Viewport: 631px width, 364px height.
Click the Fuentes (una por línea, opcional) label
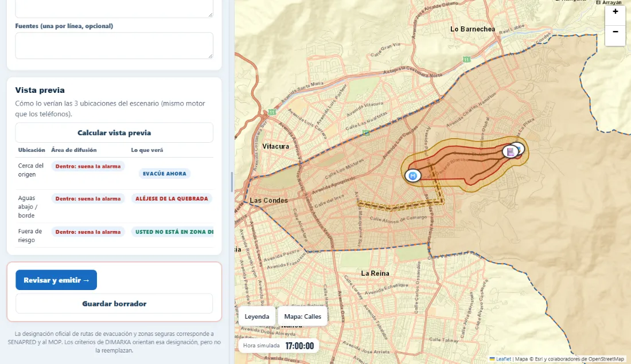click(x=64, y=26)
